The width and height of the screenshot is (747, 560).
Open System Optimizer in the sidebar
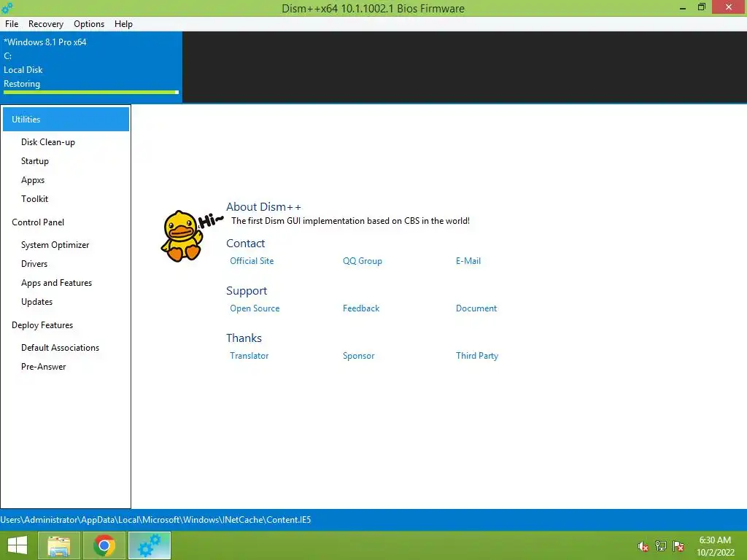pos(55,245)
